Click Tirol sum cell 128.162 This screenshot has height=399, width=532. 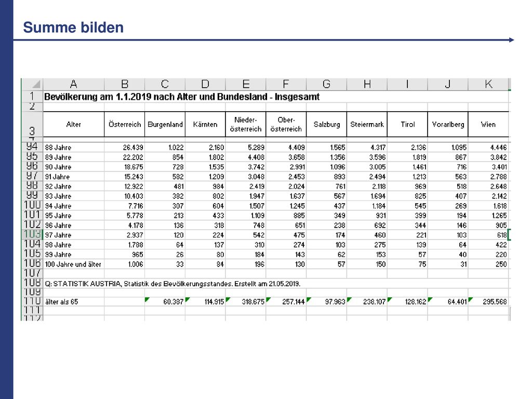click(x=407, y=301)
